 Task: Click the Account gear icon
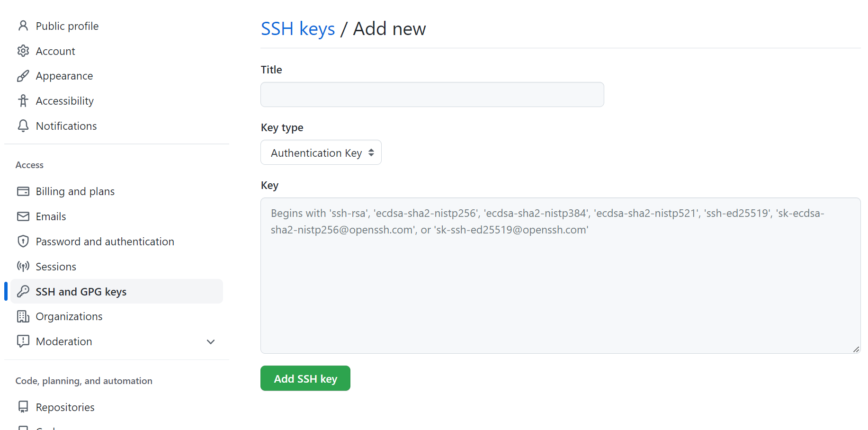(23, 51)
